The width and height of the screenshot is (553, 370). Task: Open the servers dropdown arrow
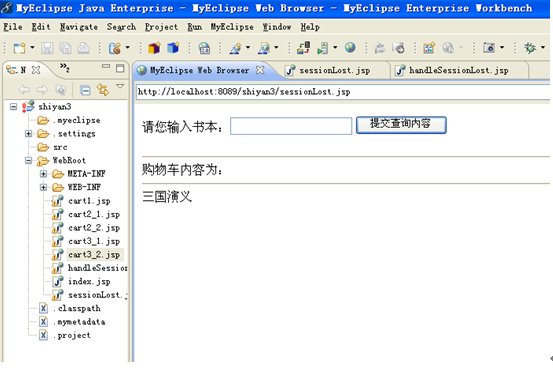[335, 47]
